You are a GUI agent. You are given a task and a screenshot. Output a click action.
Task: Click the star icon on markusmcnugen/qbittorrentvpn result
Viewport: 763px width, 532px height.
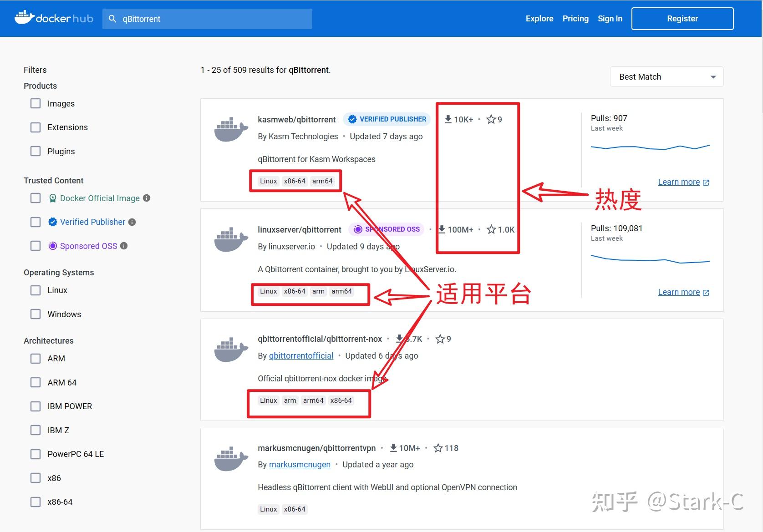click(x=438, y=448)
